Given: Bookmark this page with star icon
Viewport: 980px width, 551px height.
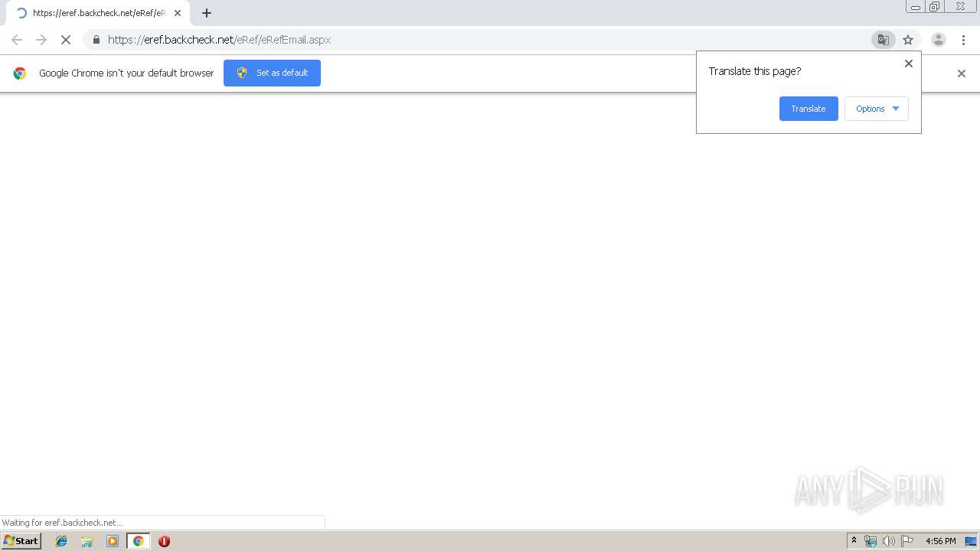Looking at the screenshot, I should 908,40.
